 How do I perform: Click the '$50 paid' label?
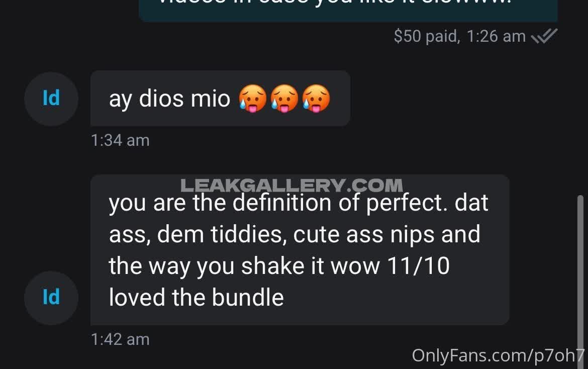pos(427,36)
